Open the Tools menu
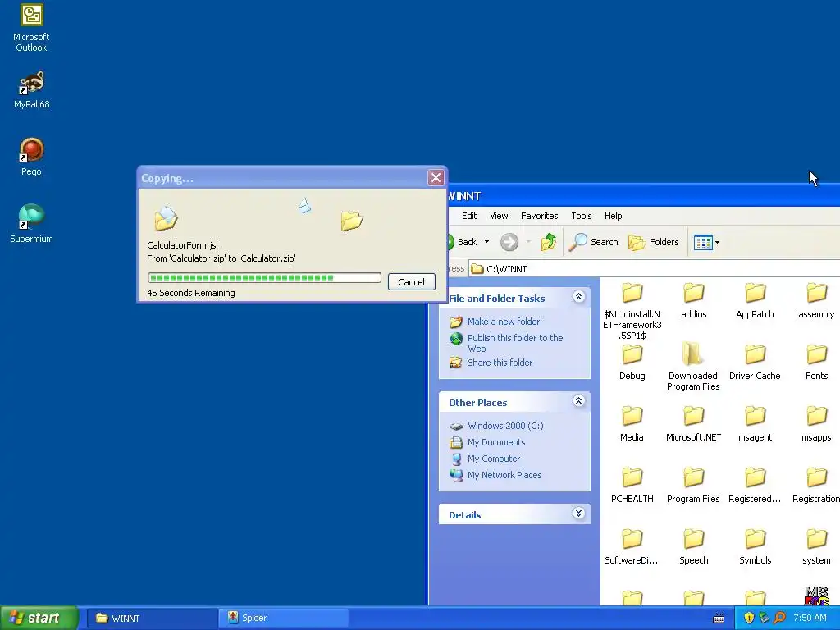Image resolution: width=840 pixels, height=630 pixels. point(582,216)
